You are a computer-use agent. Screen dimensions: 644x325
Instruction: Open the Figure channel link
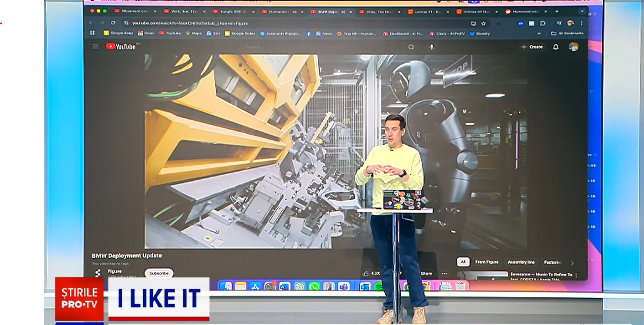click(114, 271)
